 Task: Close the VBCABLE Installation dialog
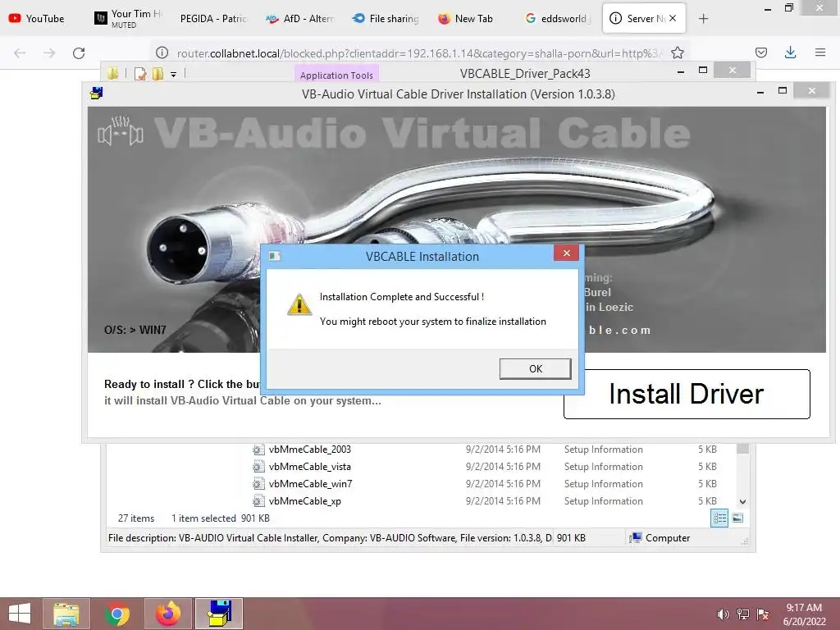pos(566,253)
